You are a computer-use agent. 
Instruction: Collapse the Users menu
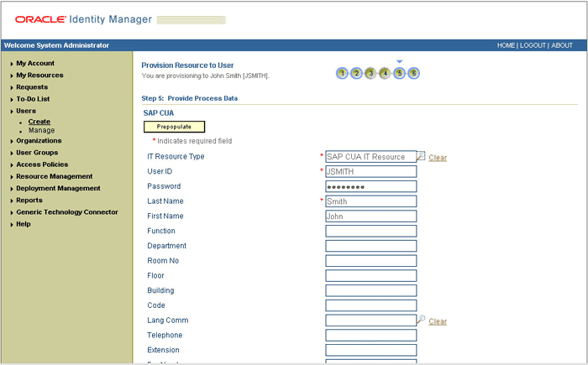[26, 111]
